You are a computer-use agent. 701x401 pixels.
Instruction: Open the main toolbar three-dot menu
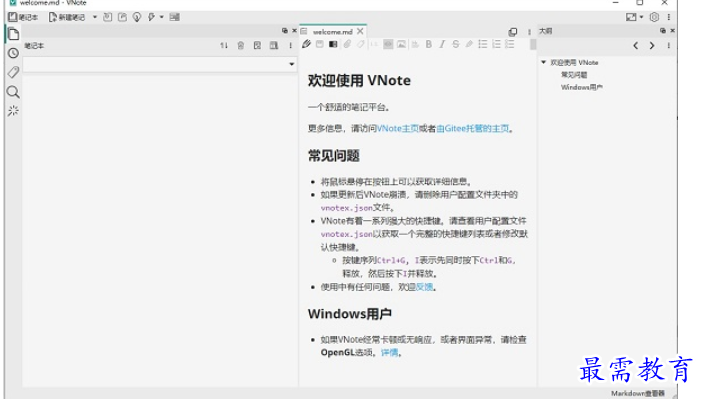[669, 17]
